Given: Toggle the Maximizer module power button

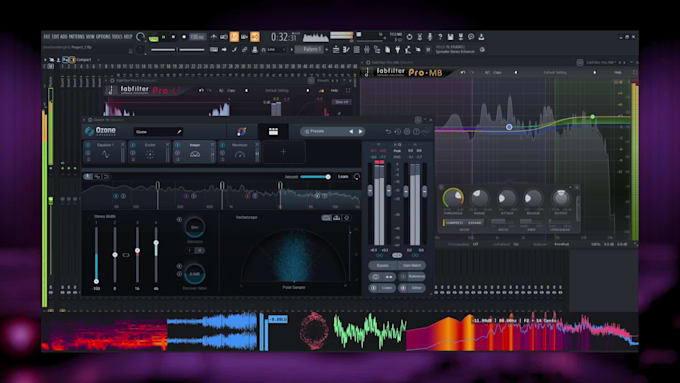Looking at the screenshot, I should coord(222,145).
